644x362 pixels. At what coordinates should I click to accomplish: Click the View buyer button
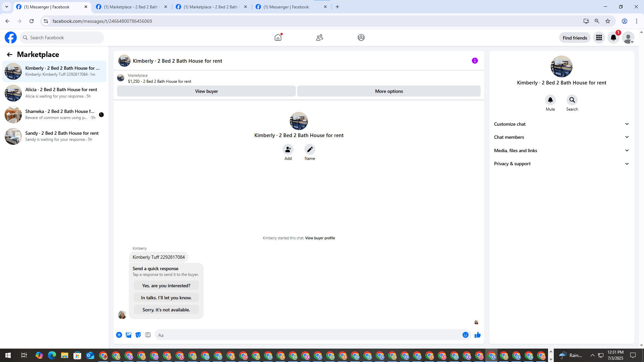pyautogui.click(x=206, y=91)
